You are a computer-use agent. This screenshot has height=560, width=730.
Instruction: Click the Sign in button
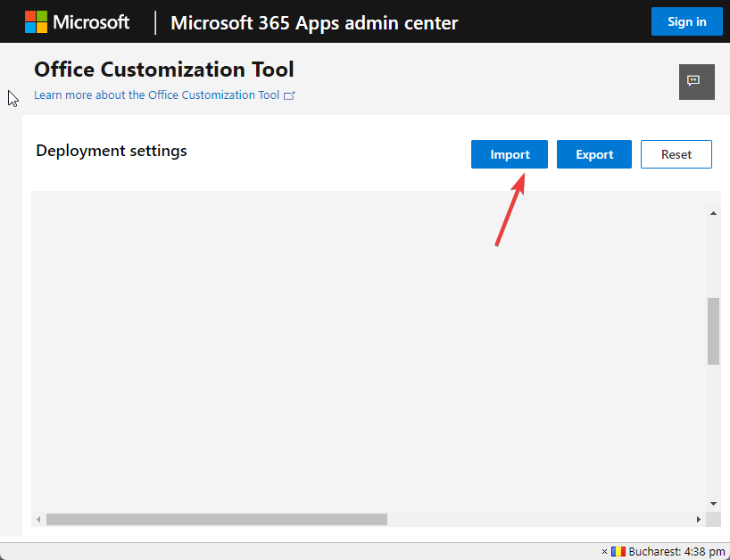click(x=686, y=21)
